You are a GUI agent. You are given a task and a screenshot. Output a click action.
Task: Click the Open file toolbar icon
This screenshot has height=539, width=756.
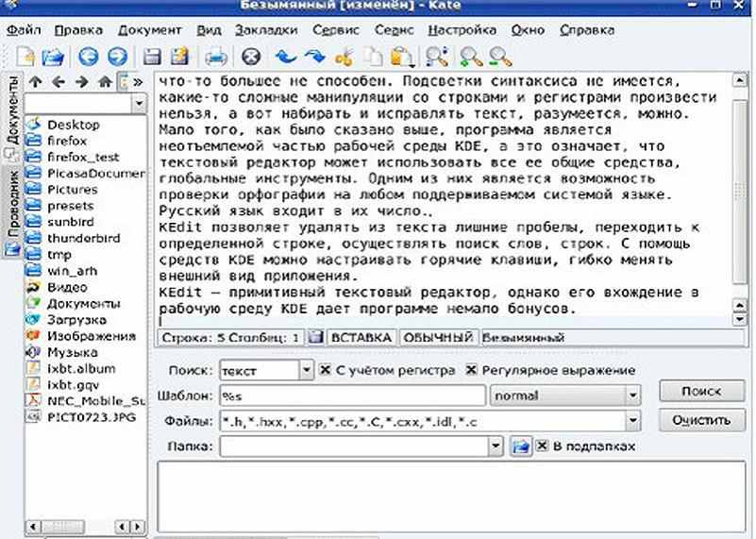point(53,57)
